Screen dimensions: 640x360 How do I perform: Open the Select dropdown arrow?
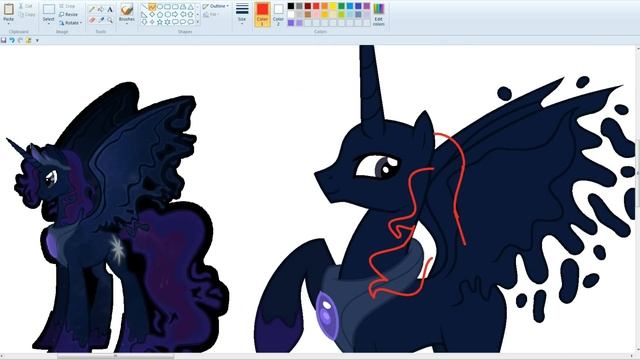49,24
